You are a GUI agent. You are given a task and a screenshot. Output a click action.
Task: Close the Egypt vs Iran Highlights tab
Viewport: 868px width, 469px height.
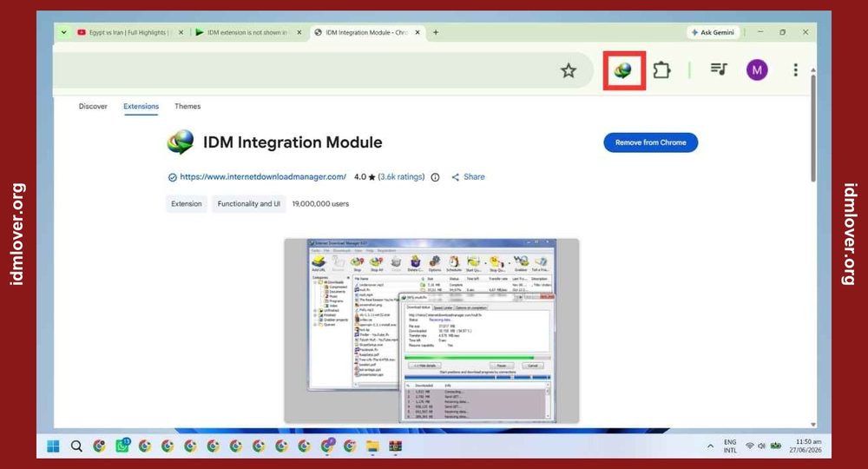181,32
